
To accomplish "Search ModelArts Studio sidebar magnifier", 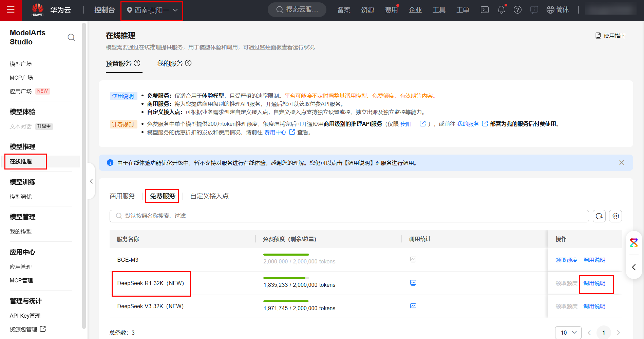I will 71,37.
